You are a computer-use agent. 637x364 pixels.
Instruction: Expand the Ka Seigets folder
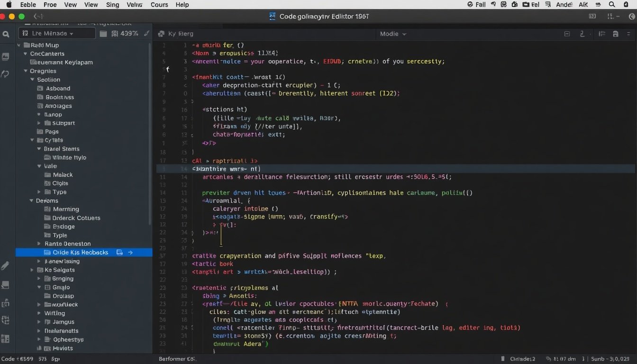pyautogui.click(x=32, y=270)
